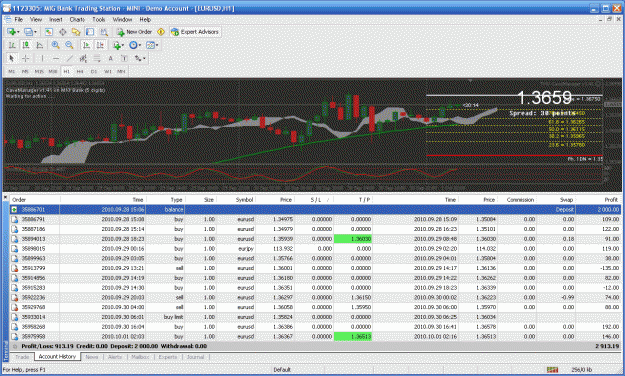This screenshot has width=625, height=376.
Task: Open the Window menu
Action: point(122,19)
